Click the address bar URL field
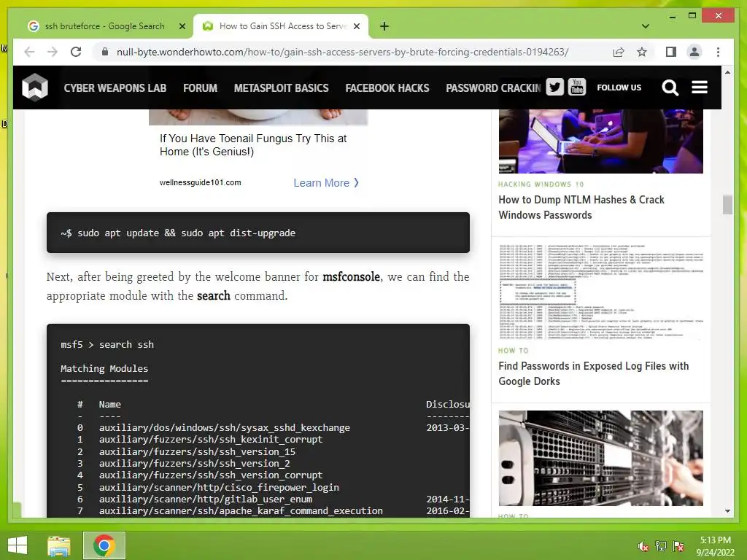The height and width of the screenshot is (560, 747). click(x=343, y=52)
